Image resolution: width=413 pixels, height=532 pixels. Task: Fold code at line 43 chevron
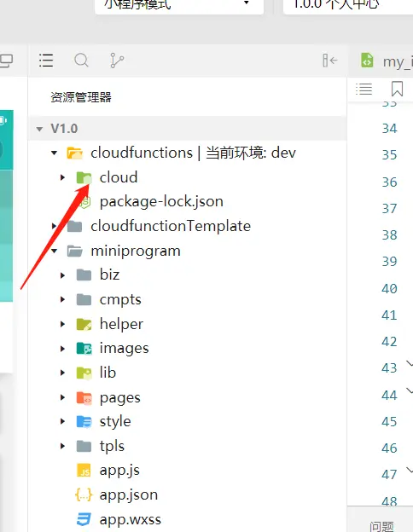[x=410, y=364]
